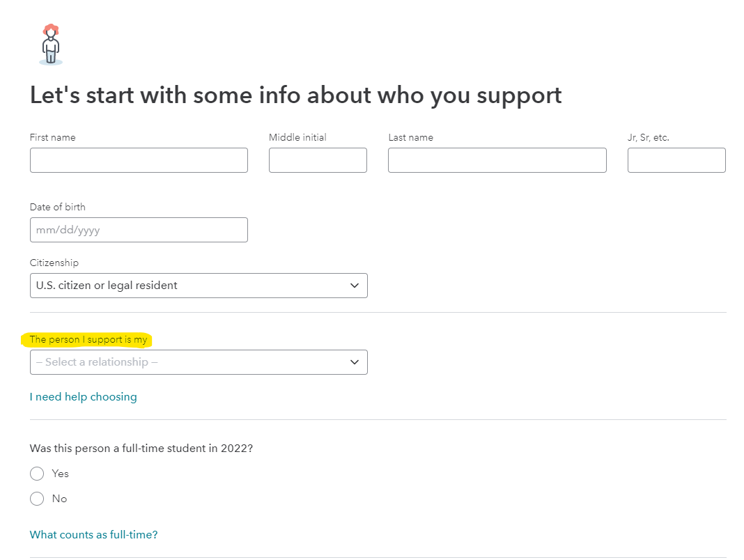Focus the Jr, Sr, etc. suffix field
This screenshot has height=560, width=744.
click(676, 160)
